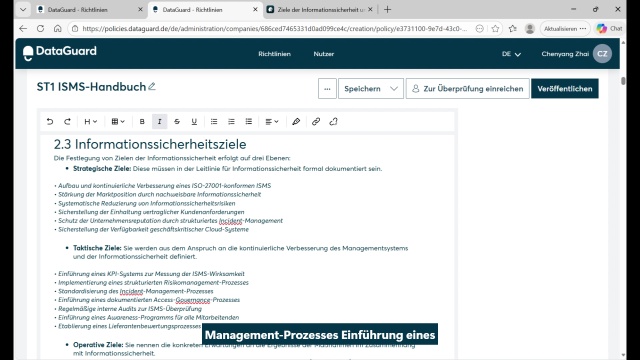
Task: Click the Aktualisieren update button
Action: [x=565, y=29]
